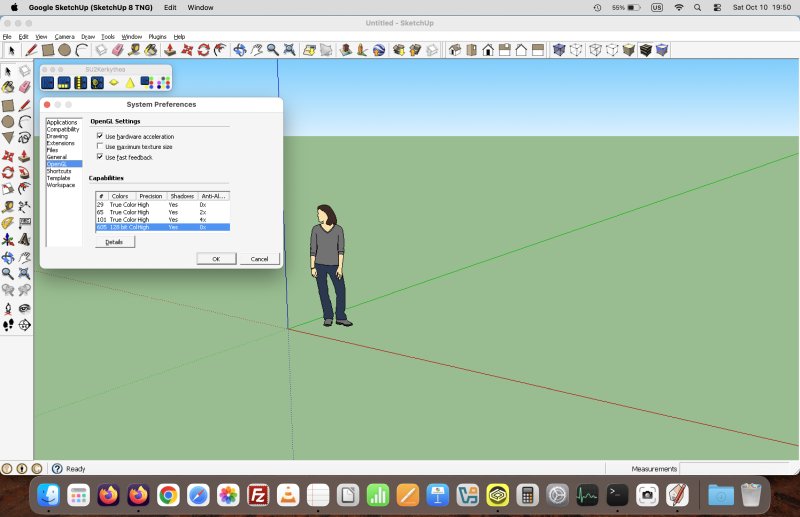Click the Measurements input field
The width and height of the screenshot is (800, 517).
click(735, 469)
